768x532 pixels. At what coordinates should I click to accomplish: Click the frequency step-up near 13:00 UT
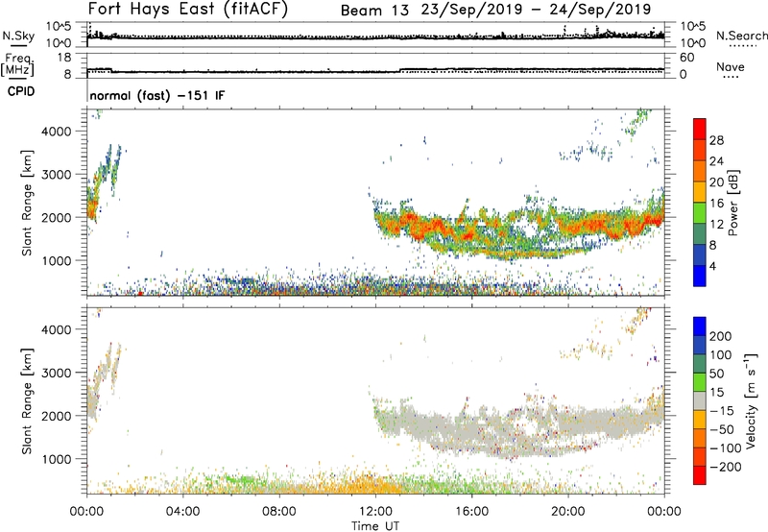(400, 70)
